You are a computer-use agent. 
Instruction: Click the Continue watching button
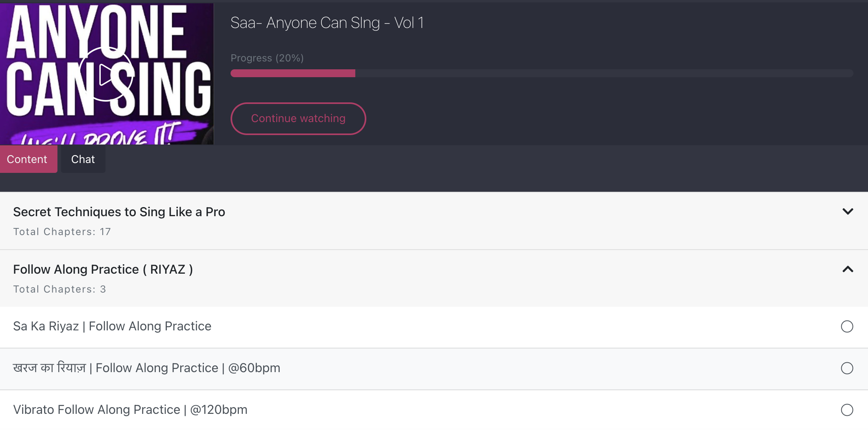tap(298, 119)
